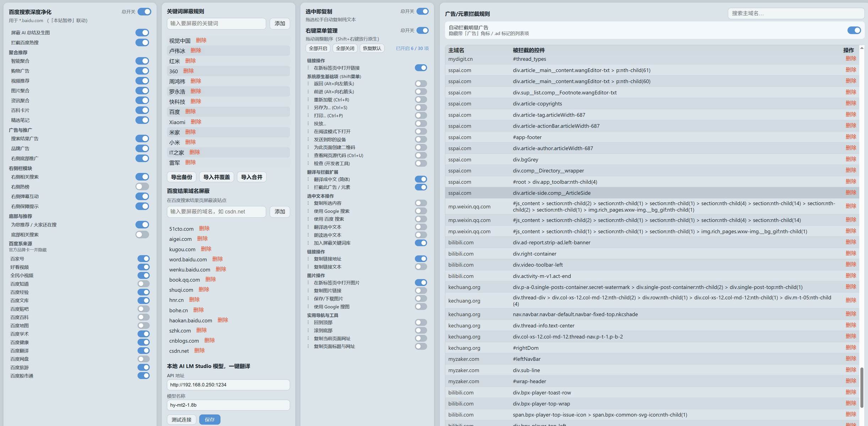This screenshot has width=868, height=426.
Task: Click the 全部关闭 button
Action: tap(345, 48)
